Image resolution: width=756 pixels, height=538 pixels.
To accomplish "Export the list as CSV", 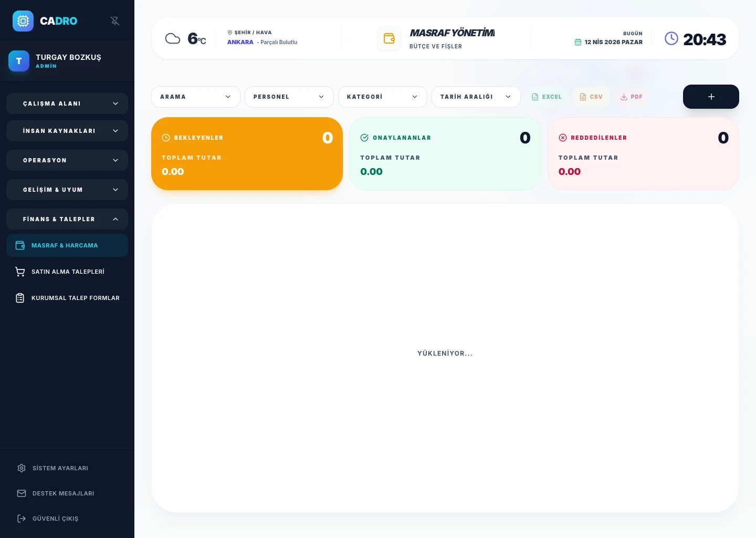I will pyautogui.click(x=591, y=97).
